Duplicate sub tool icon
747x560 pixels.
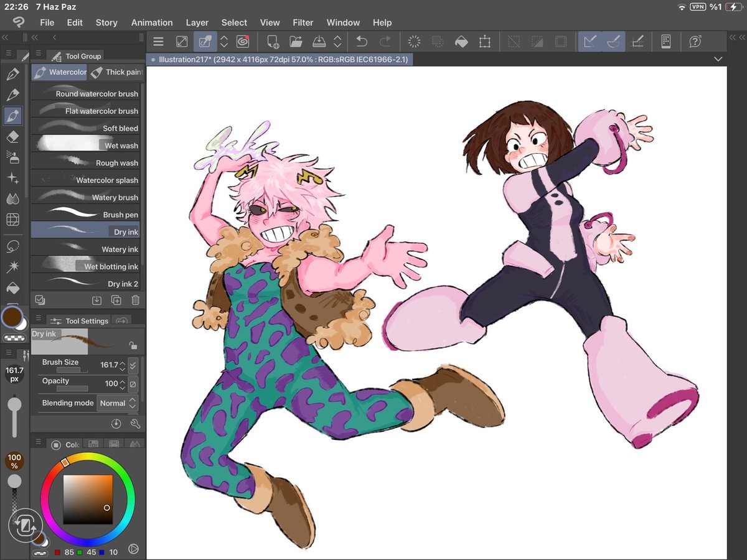(x=116, y=300)
